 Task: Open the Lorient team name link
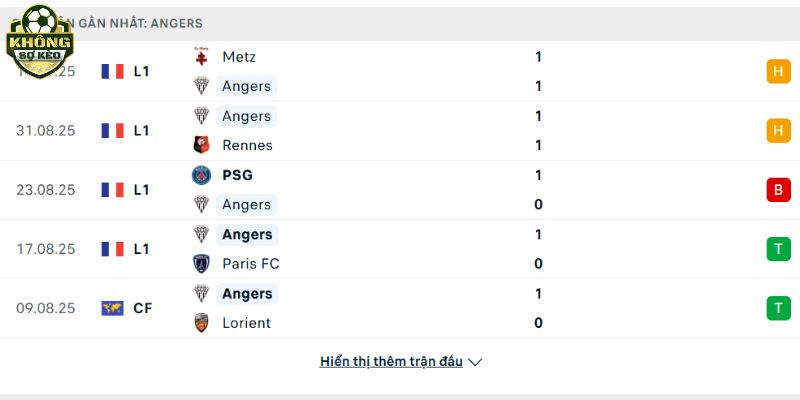(246, 323)
